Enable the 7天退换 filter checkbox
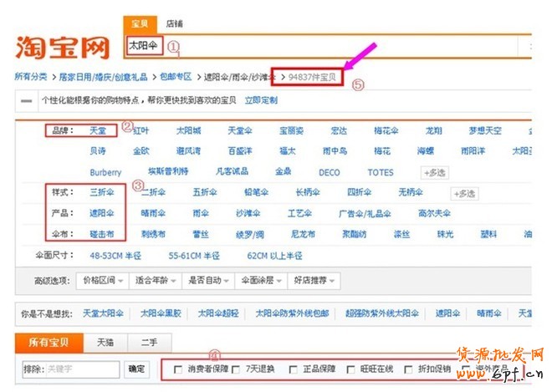Image resolution: width=552 pixels, height=392 pixels. point(235,369)
